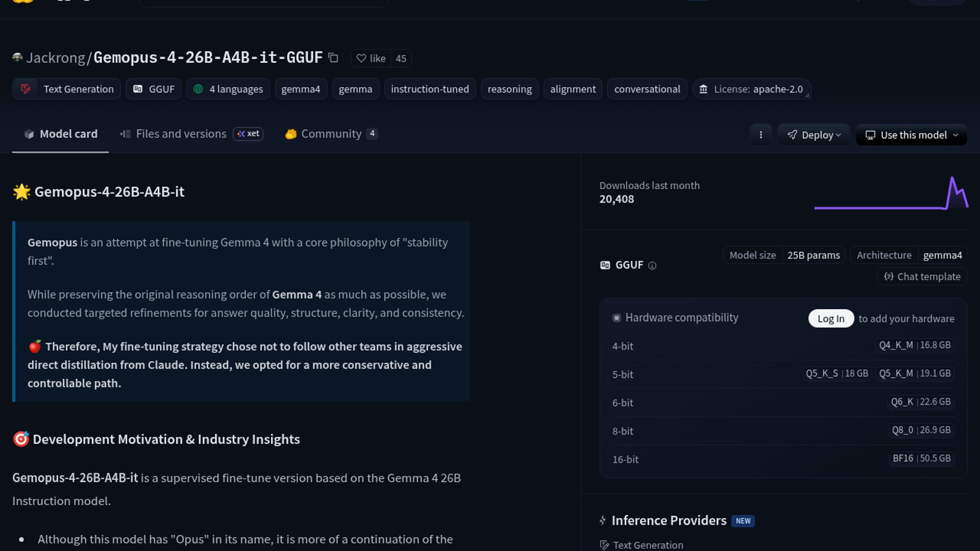Open the Community tab
This screenshot has width=980, height=551.
331,134
